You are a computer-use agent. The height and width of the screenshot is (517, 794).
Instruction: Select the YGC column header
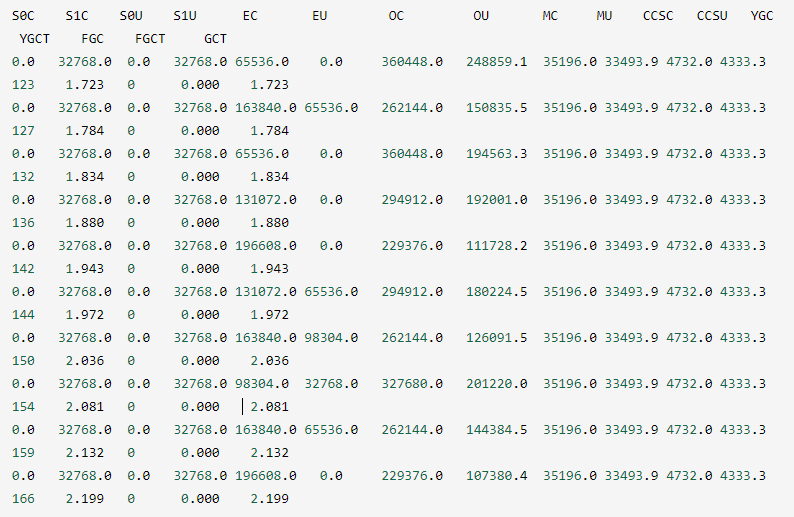pyautogui.click(x=762, y=16)
